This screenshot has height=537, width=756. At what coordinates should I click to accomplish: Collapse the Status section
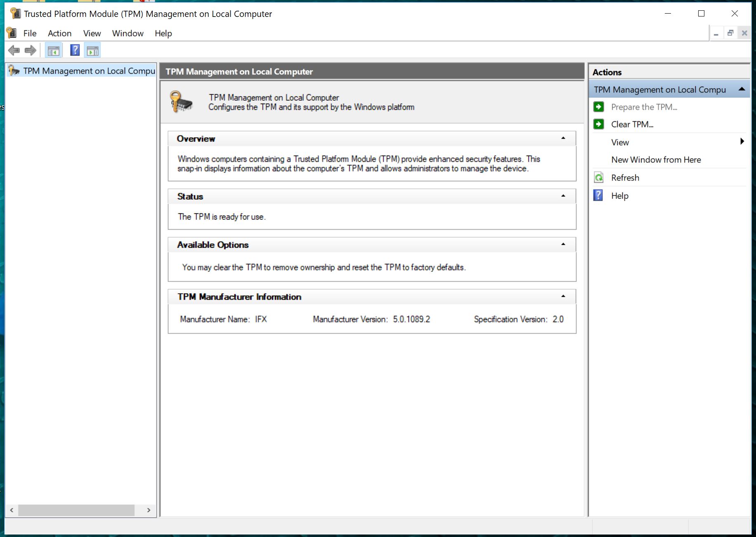[563, 196]
